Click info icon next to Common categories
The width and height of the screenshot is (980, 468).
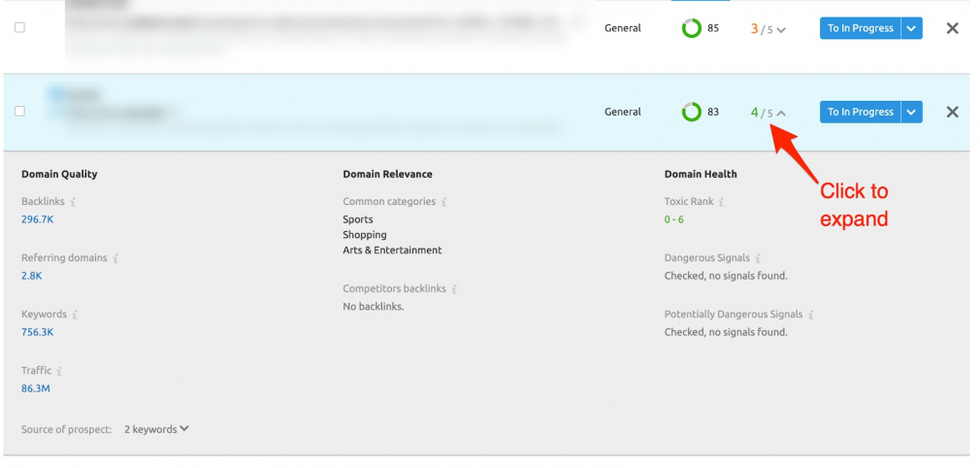[442, 202]
